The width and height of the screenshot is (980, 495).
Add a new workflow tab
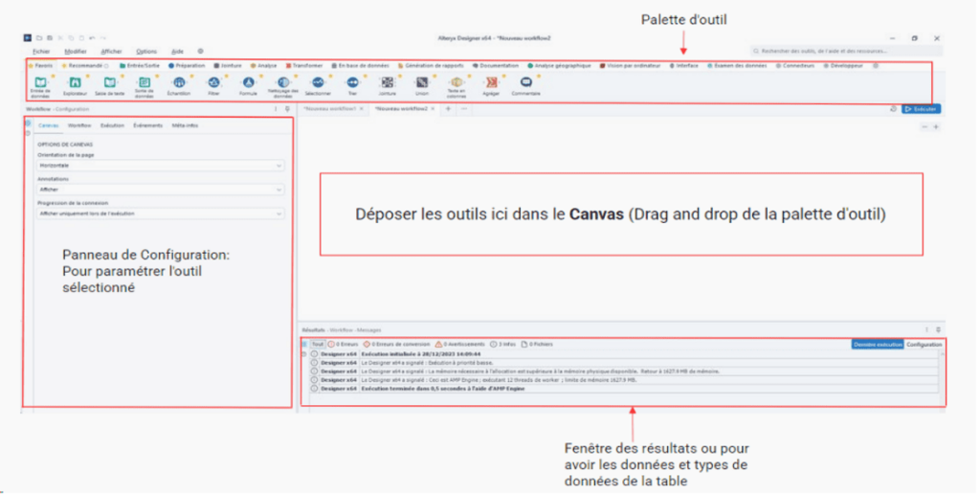448,109
